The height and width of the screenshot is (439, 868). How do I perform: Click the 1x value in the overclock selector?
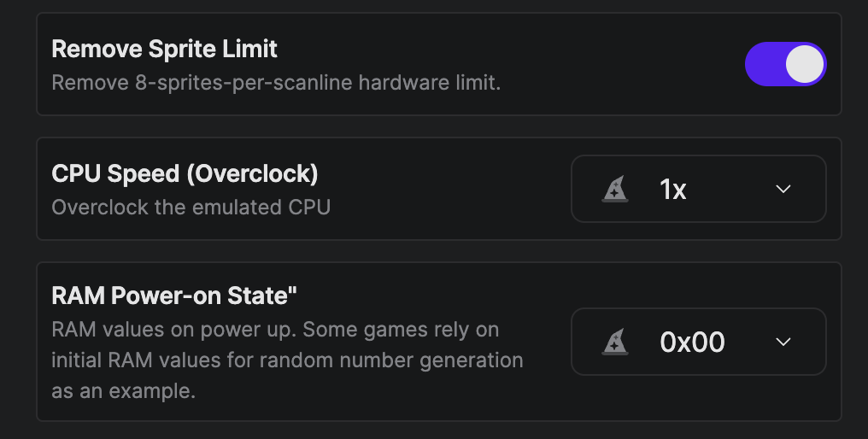[x=673, y=190]
